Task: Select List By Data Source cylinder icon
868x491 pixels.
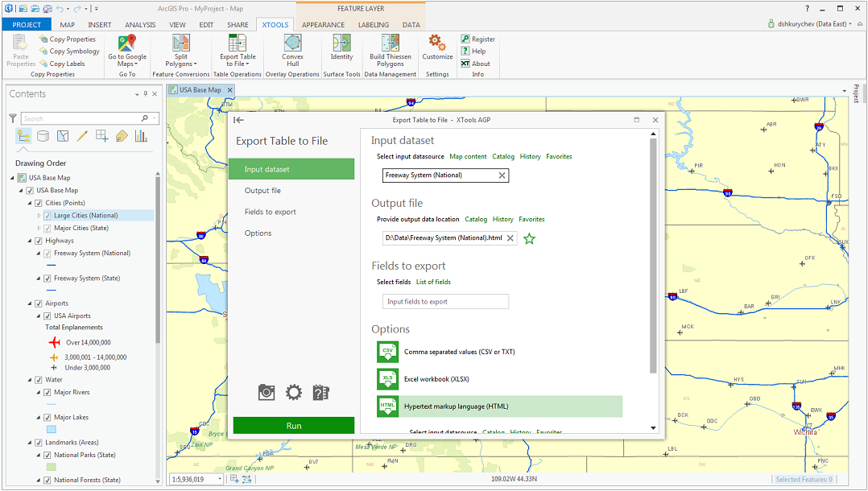Action: 43,135
